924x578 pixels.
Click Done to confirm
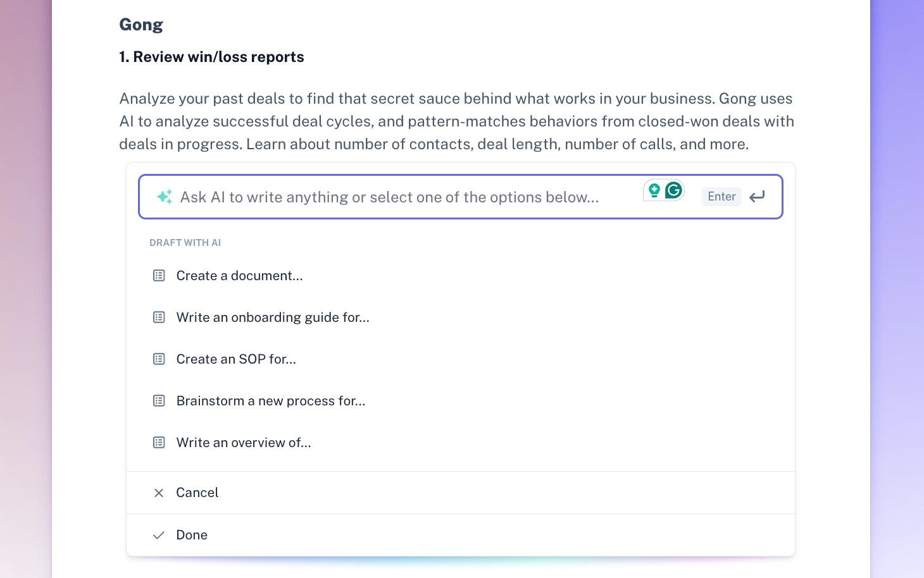[x=192, y=535]
